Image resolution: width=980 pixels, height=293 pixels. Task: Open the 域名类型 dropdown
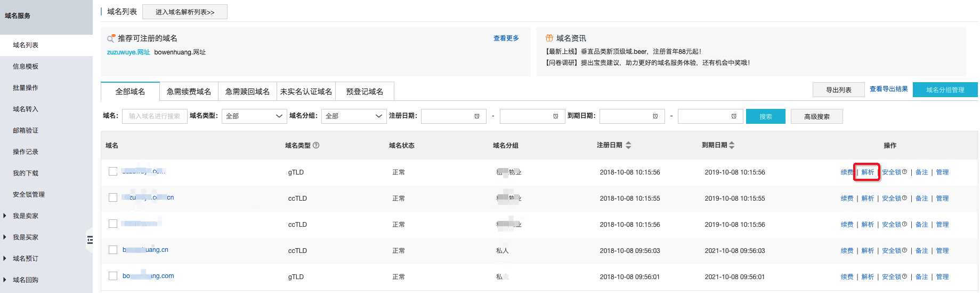coord(254,116)
